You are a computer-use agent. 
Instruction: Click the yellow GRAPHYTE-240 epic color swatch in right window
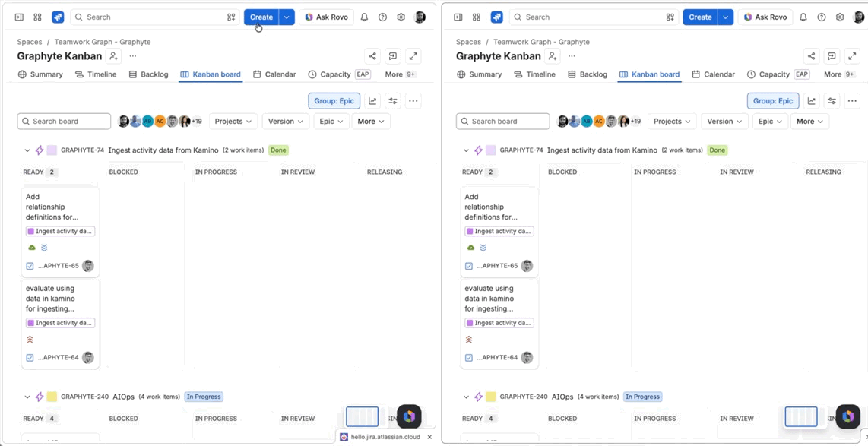coord(491,397)
